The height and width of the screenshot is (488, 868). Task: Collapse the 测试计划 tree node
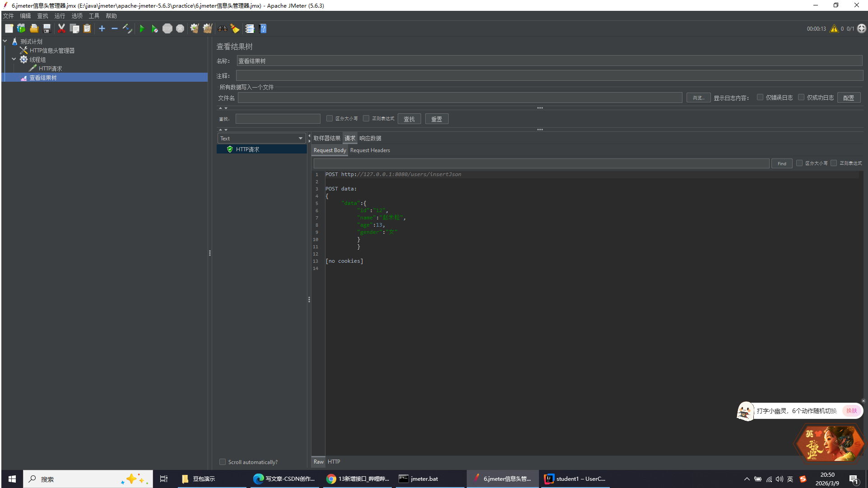pyautogui.click(x=5, y=41)
